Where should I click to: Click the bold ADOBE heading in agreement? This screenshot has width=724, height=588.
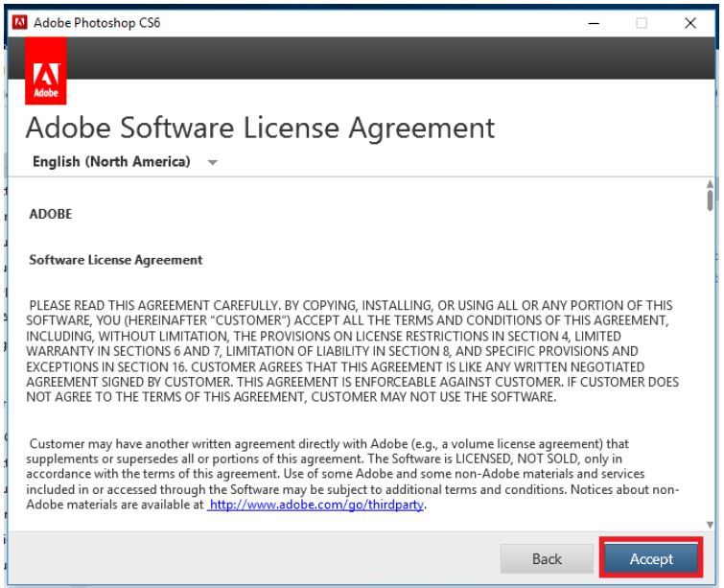pos(49,215)
